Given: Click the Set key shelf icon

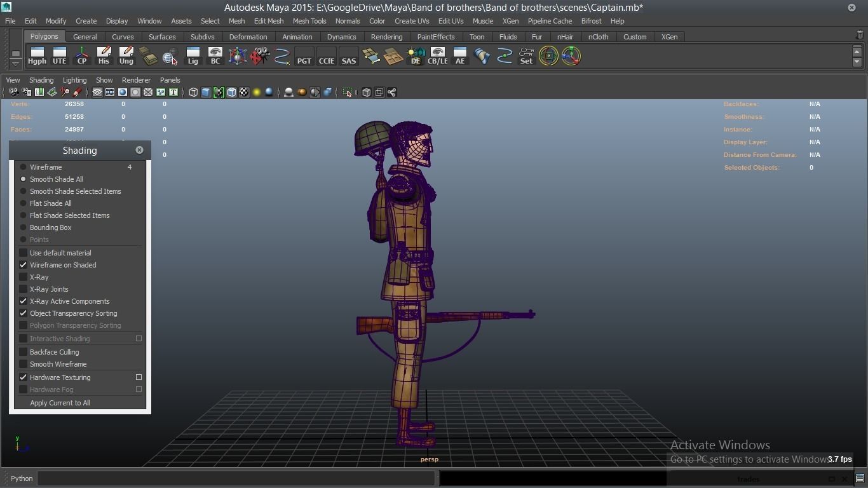Looking at the screenshot, I should [x=526, y=56].
